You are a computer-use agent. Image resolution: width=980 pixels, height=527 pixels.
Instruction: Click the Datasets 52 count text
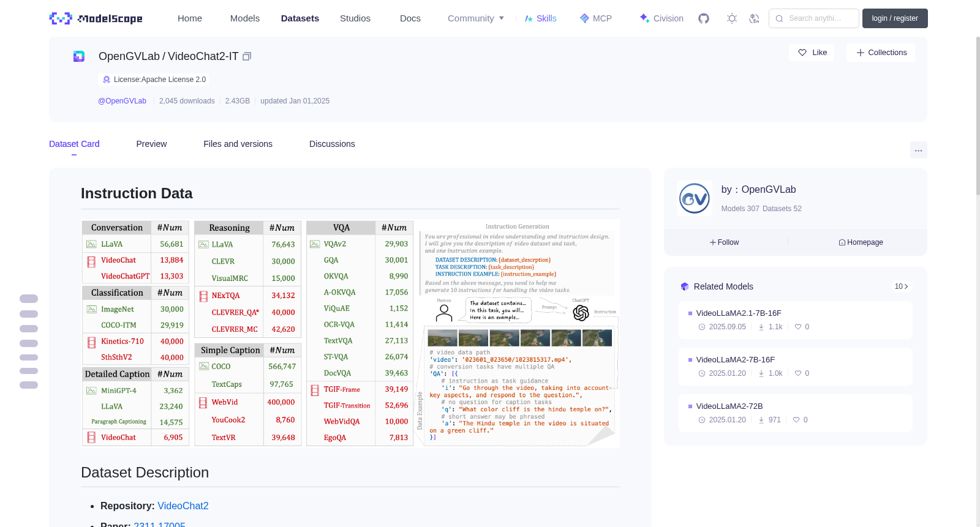[782, 209]
